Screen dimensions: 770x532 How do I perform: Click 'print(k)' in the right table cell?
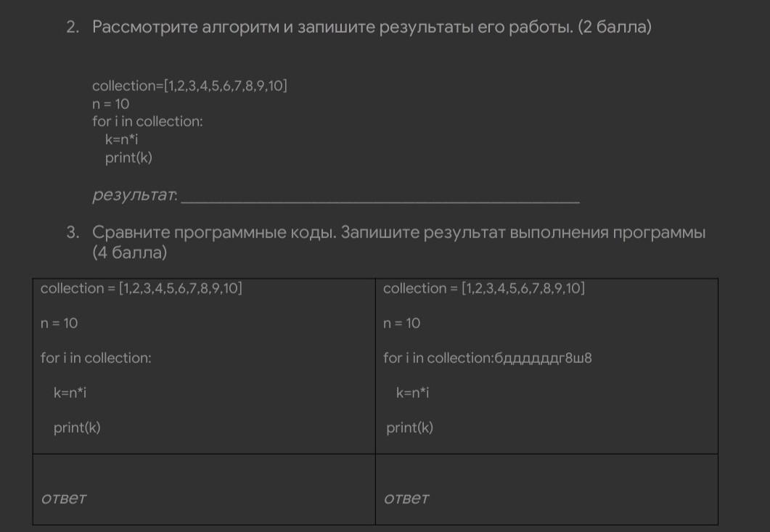click(409, 427)
